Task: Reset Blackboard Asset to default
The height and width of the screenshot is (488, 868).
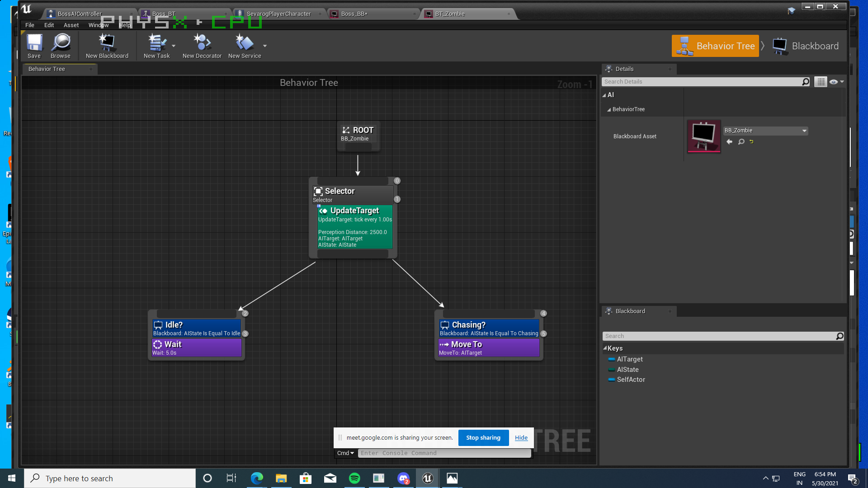Action: click(751, 142)
